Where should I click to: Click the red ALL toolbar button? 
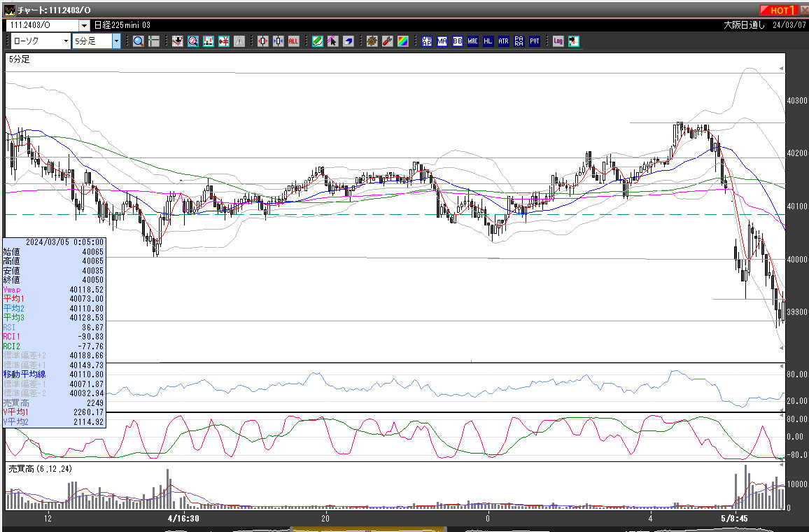pyautogui.click(x=293, y=41)
